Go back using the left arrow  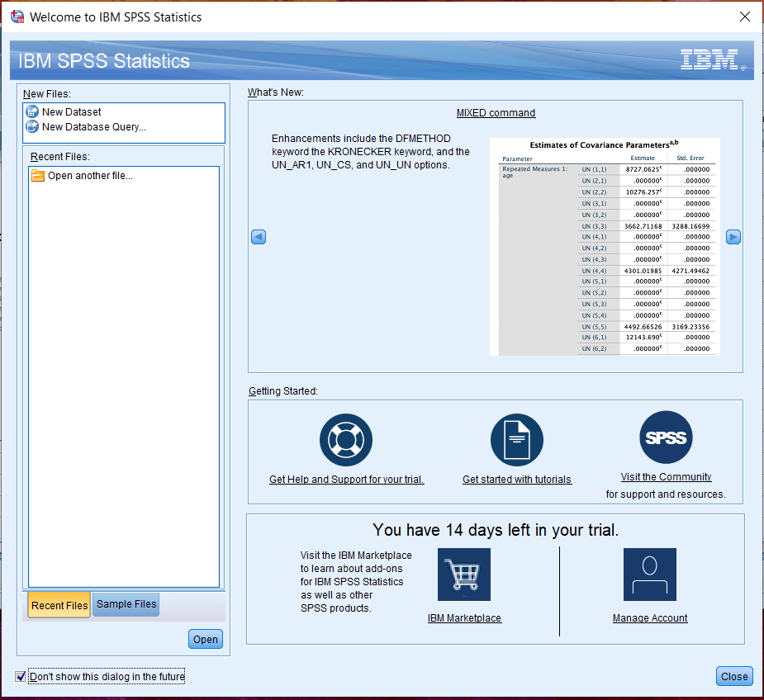click(x=258, y=237)
